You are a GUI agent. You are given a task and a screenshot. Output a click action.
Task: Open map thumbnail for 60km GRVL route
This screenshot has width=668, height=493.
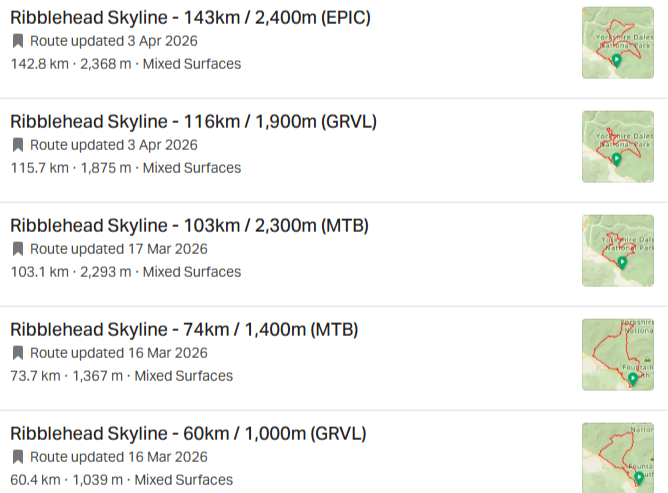pyautogui.click(x=617, y=457)
